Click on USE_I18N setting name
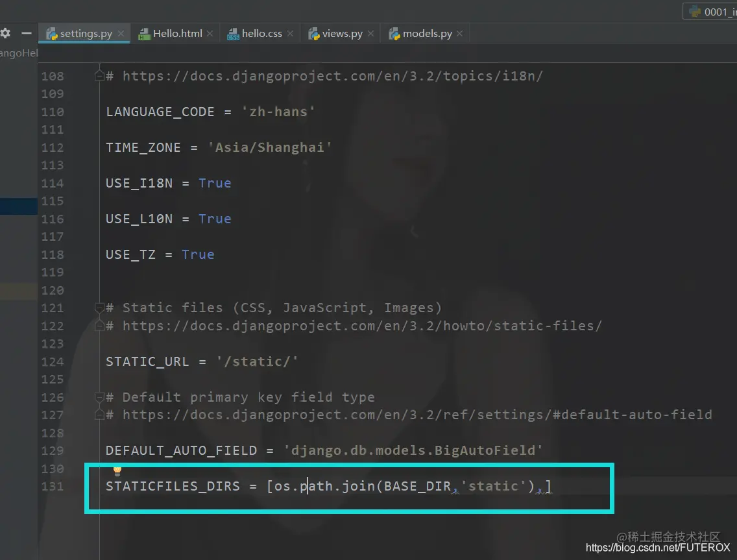Viewport: 737px width, 560px height. coord(139,183)
